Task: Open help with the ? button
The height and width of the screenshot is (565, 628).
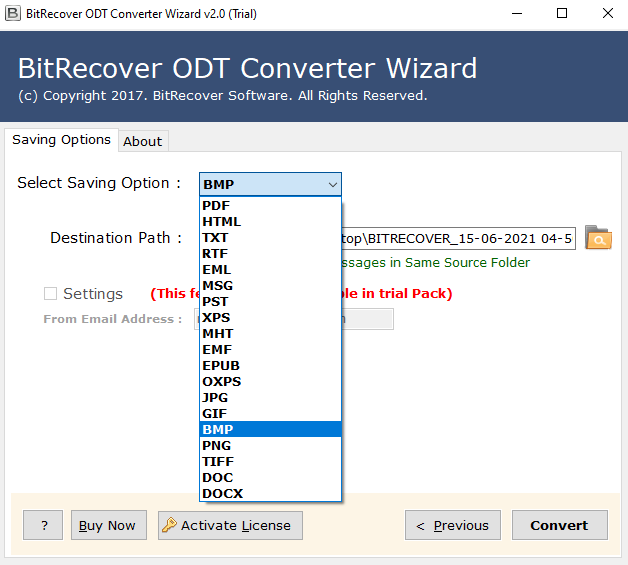Action: [43, 525]
